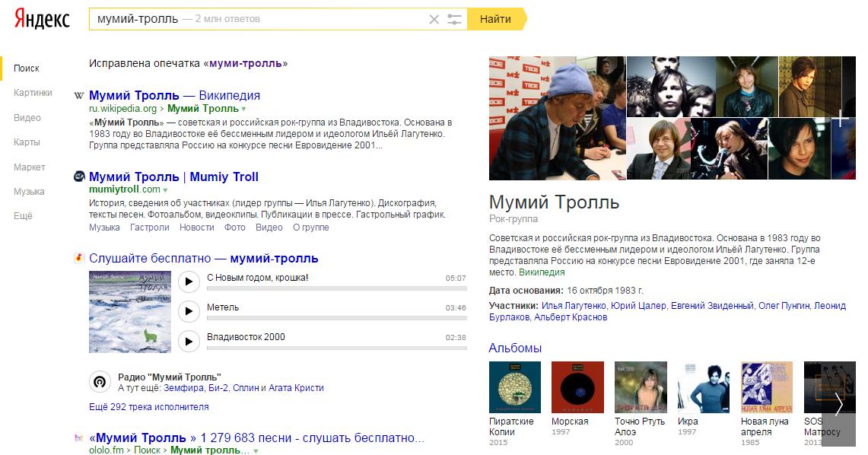Open the Морская 1997 album cover
Viewport: 868px width, 455px height.
coord(577,387)
